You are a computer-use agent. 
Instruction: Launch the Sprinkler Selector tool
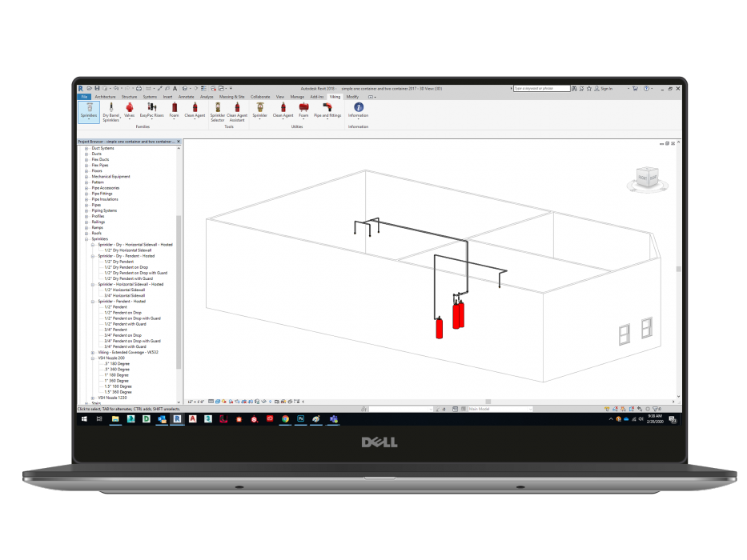[218, 112]
